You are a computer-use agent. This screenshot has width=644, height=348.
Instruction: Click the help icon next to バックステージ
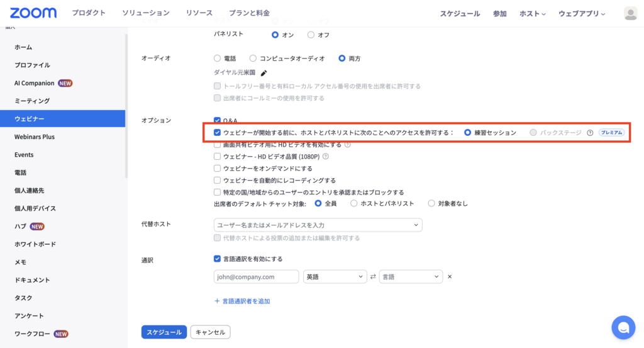click(590, 133)
